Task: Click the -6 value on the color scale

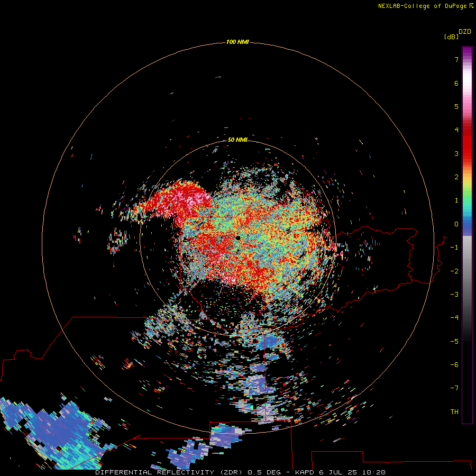Action: [454, 365]
